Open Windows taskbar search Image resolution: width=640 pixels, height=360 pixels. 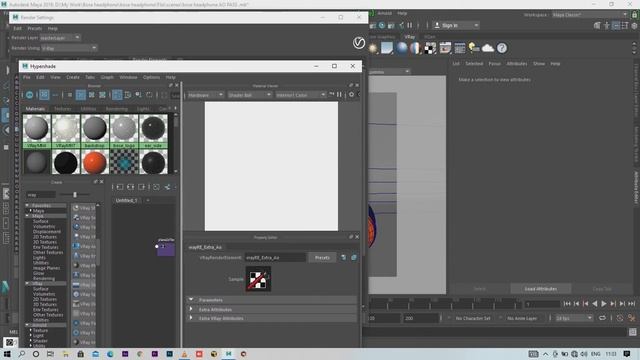[x=21, y=354]
